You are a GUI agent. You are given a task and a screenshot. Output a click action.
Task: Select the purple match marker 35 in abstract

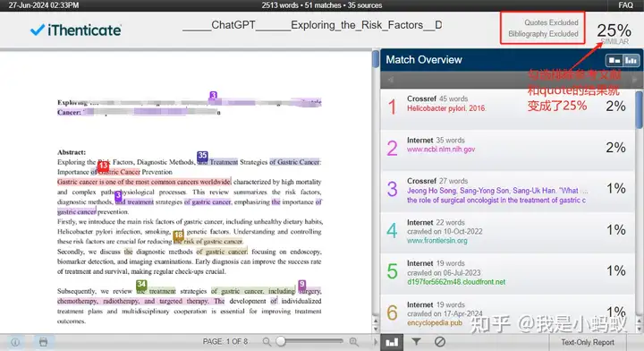(202, 156)
